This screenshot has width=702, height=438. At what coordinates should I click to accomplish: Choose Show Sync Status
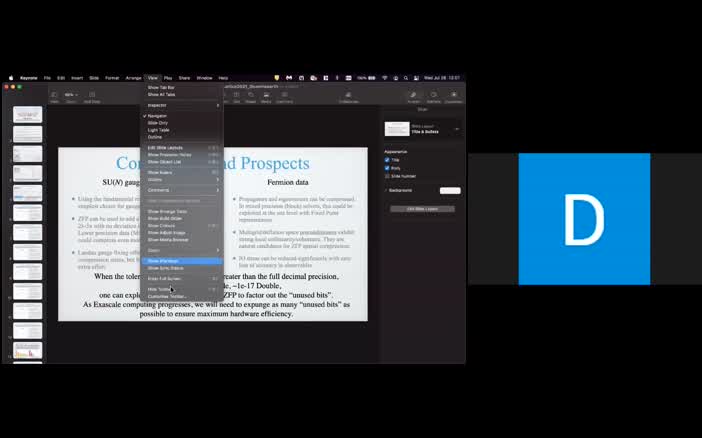182,268
